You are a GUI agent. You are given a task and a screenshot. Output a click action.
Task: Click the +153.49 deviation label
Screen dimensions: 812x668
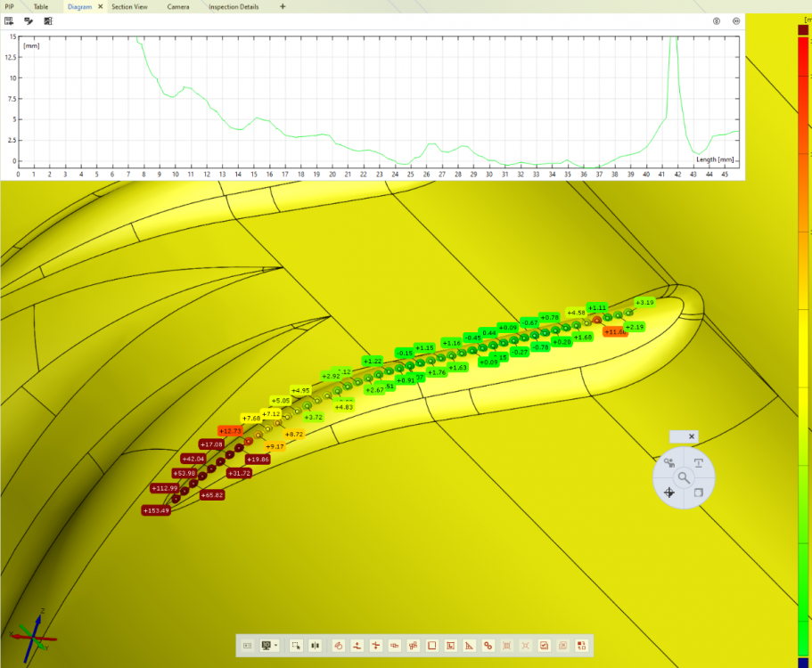pyautogui.click(x=156, y=510)
